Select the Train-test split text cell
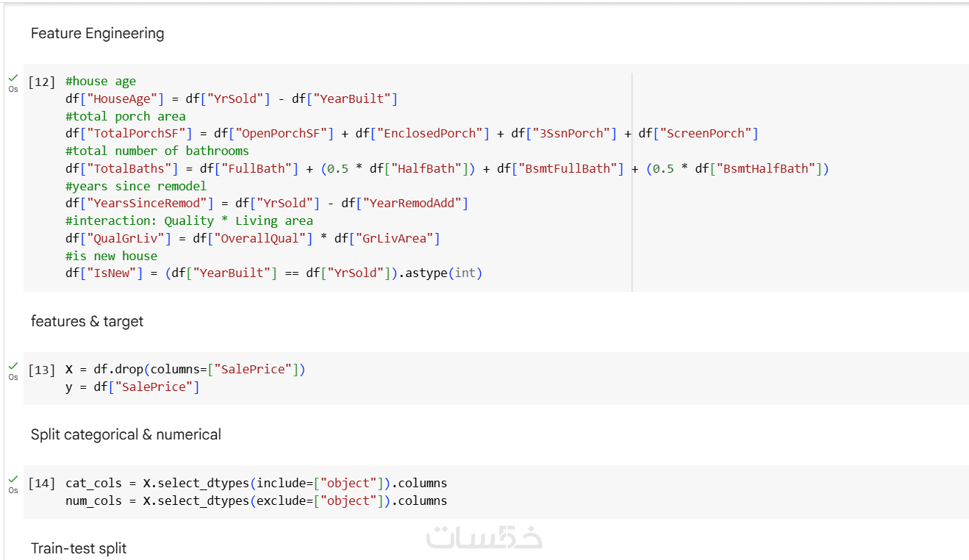The width and height of the screenshot is (969, 560). (x=79, y=548)
